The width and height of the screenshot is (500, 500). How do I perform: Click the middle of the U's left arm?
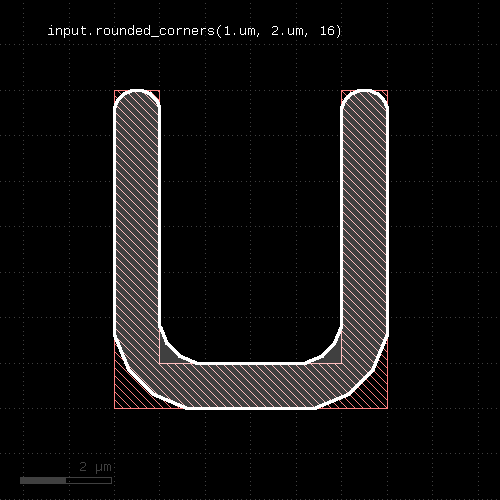[x=137, y=217]
